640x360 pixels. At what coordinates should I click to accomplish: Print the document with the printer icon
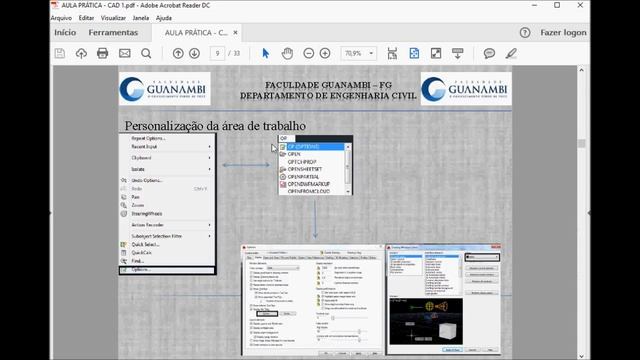tap(102, 53)
